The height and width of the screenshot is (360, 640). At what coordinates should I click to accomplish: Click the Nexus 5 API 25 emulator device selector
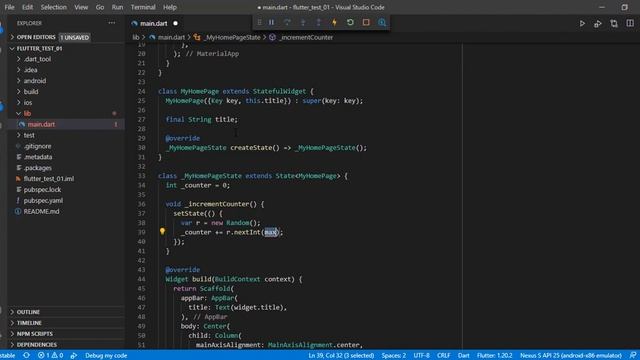[571, 356]
